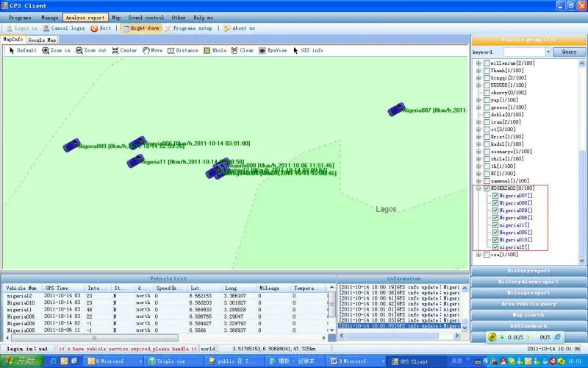This screenshot has height=368, width=588.
Task: Open the Programe menu
Action: coord(20,18)
